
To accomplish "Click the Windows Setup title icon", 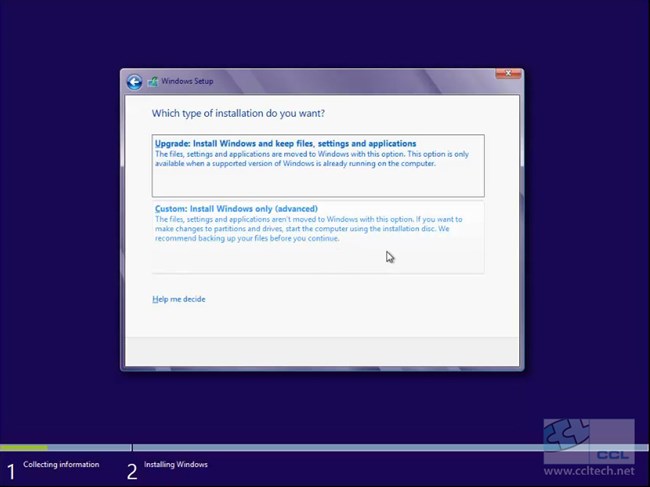I will click(x=153, y=82).
